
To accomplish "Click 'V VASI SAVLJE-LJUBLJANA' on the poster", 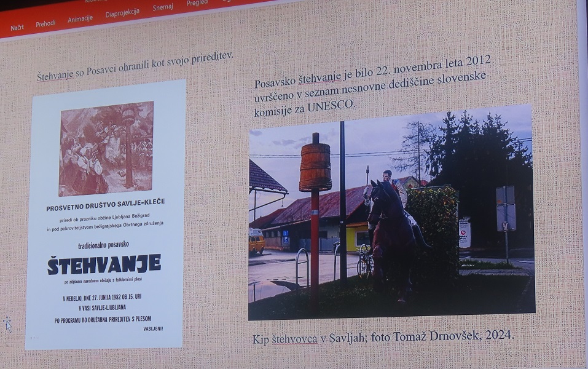I will click(103, 308).
